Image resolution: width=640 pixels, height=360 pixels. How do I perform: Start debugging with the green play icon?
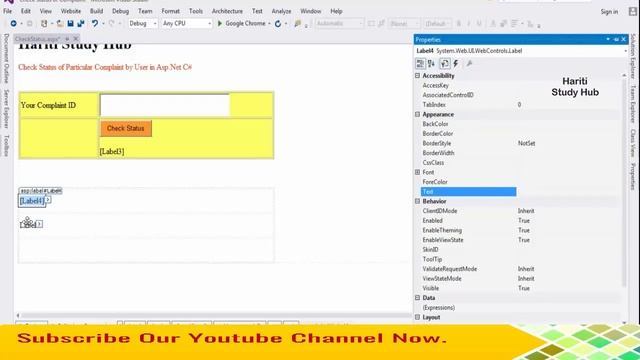(x=220, y=24)
